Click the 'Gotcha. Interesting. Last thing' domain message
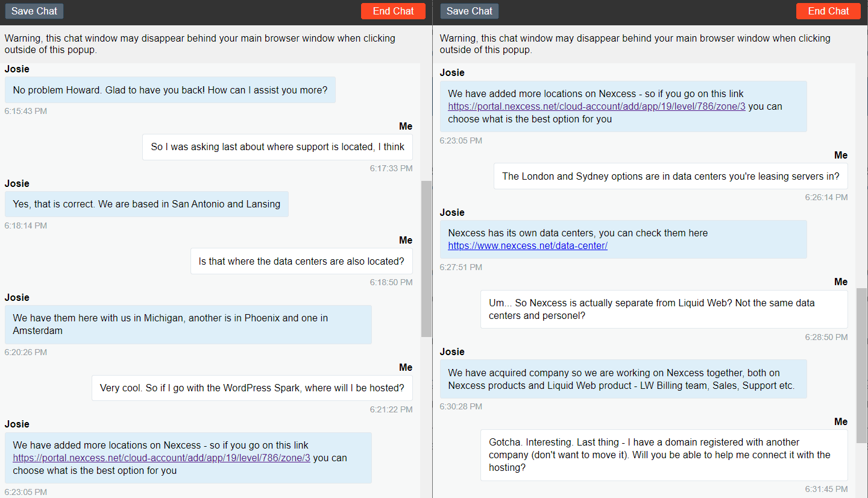This screenshot has height=498, width=868. 664,455
